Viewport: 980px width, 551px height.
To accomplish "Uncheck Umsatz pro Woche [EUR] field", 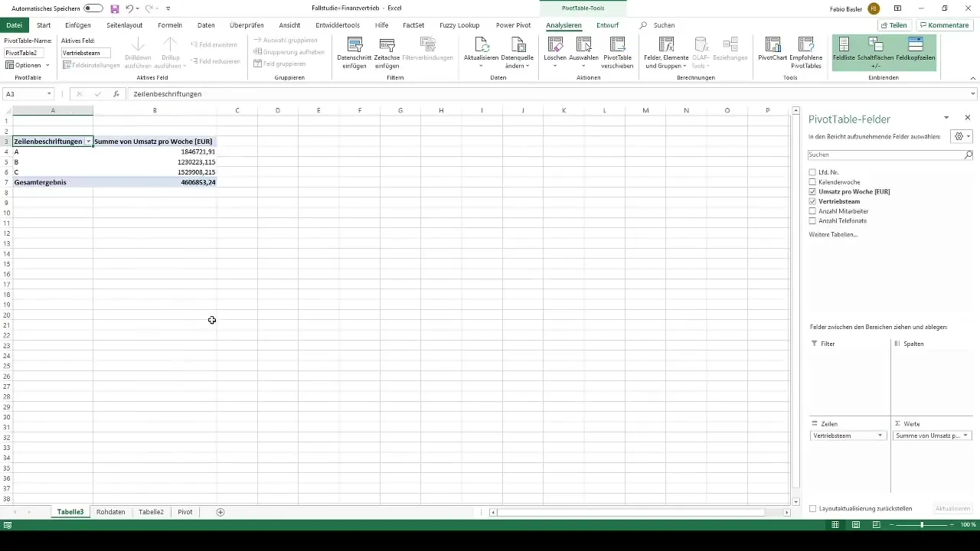I will coord(812,192).
